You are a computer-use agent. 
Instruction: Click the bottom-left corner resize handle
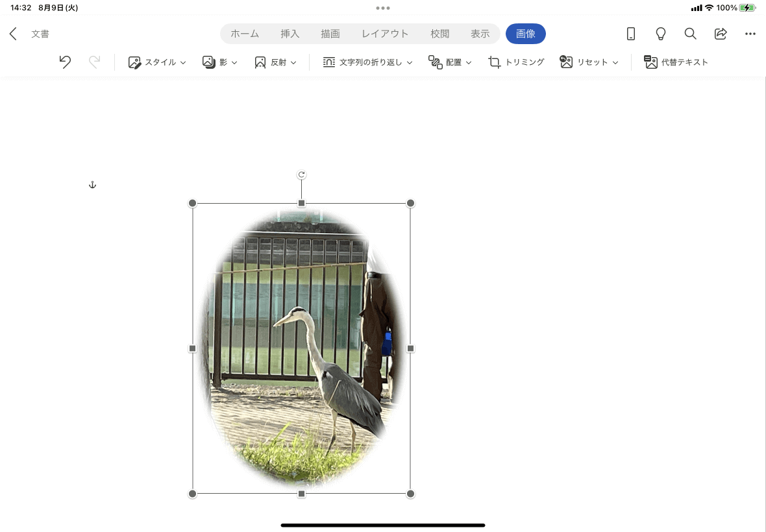click(193, 494)
